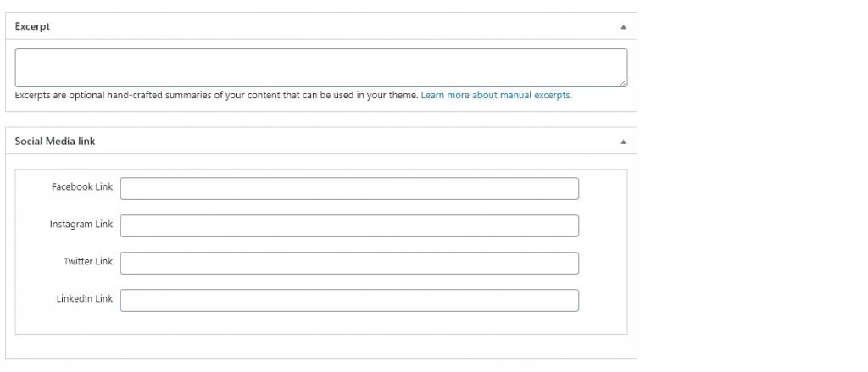
Task: Click the Instagram Link label text
Action: coord(81,225)
